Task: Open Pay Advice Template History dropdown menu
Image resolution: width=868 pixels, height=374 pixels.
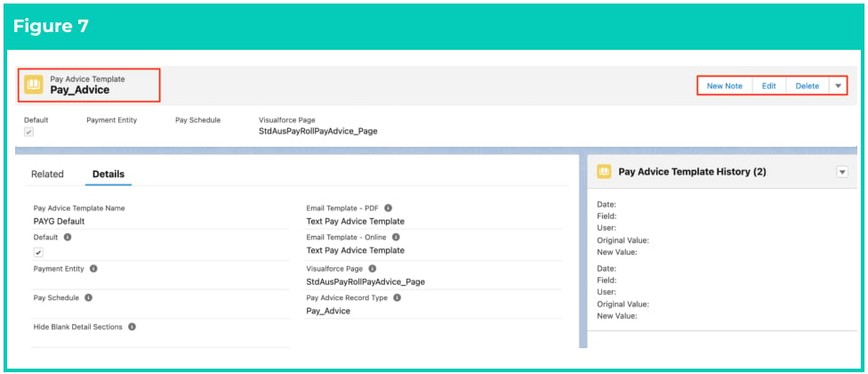Action: [x=842, y=172]
